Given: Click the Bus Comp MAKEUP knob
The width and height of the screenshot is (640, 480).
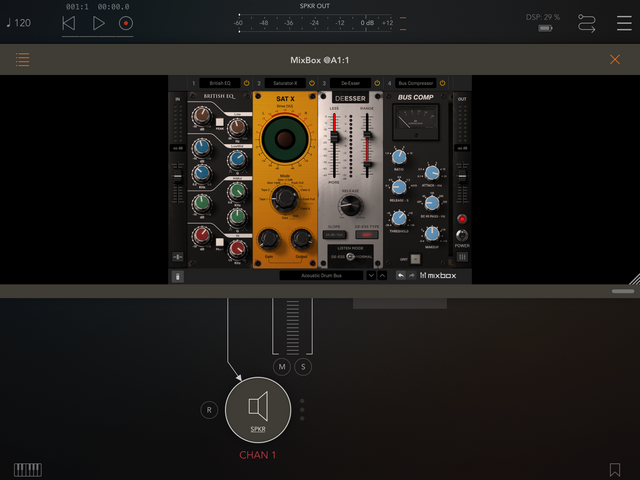Looking at the screenshot, I should (x=432, y=234).
